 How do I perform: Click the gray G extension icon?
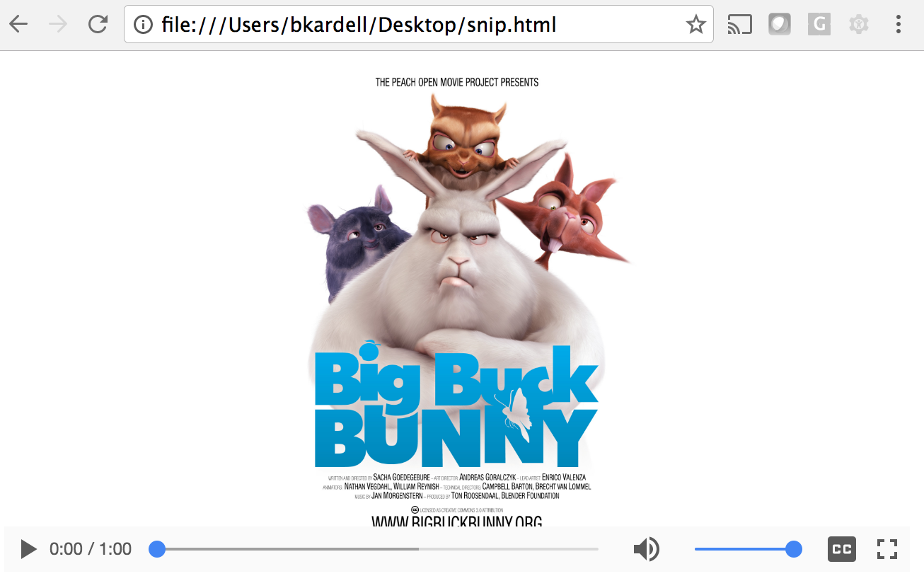(819, 25)
